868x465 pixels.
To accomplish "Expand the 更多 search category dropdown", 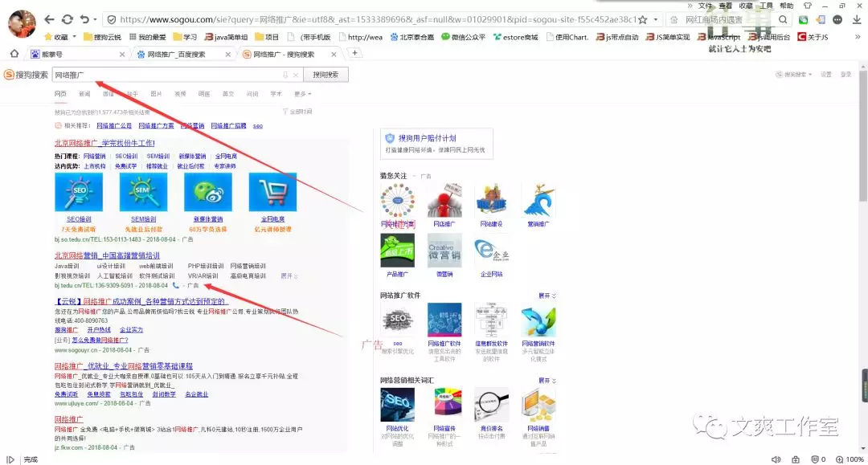I will point(302,94).
